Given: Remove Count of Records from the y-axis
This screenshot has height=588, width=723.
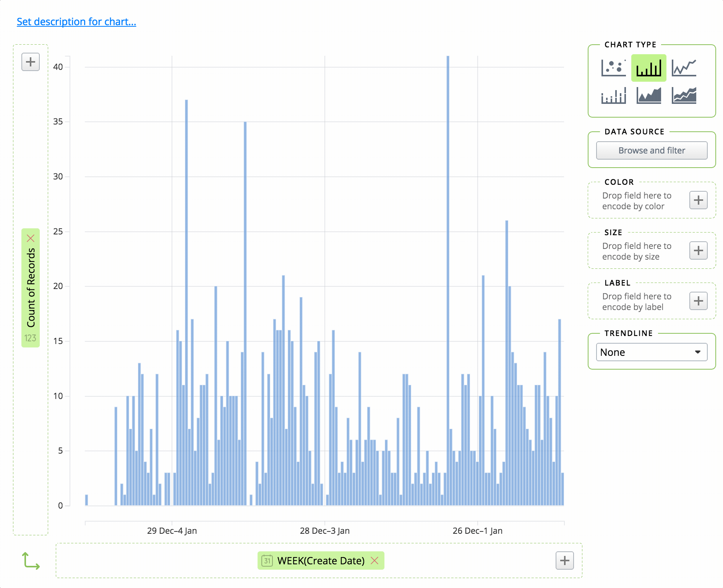Looking at the screenshot, I should point(31,238).
